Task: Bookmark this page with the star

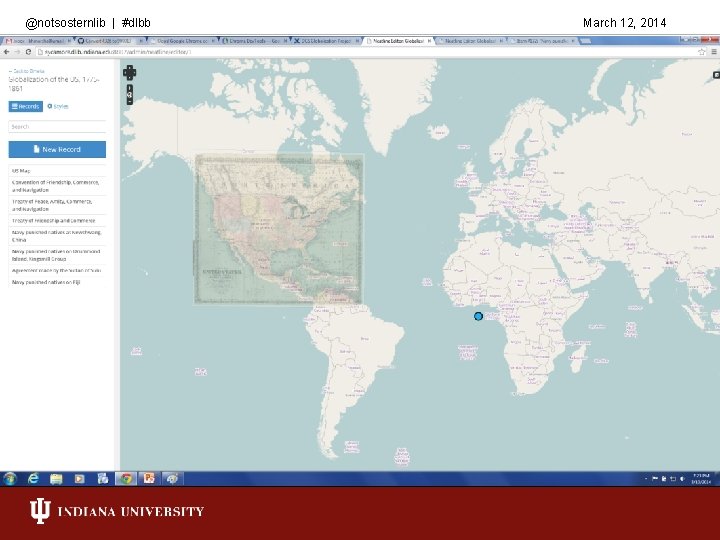Action: [702, 52]
